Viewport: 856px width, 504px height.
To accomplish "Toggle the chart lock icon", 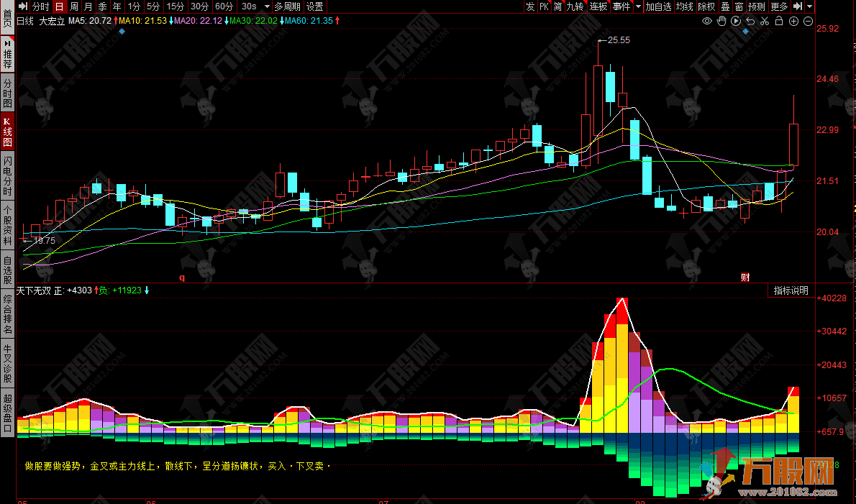I will click(779, 21).
